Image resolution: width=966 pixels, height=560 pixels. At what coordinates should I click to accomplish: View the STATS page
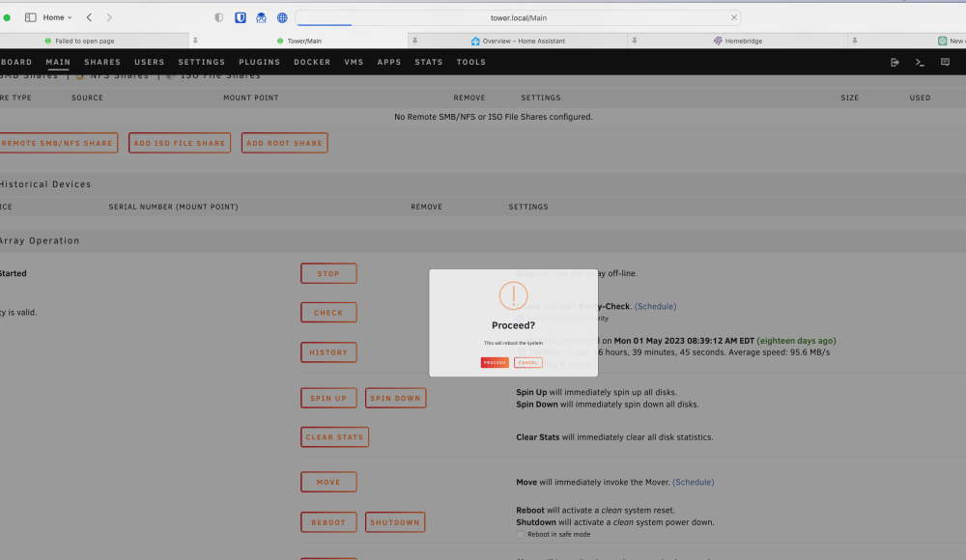429,62
